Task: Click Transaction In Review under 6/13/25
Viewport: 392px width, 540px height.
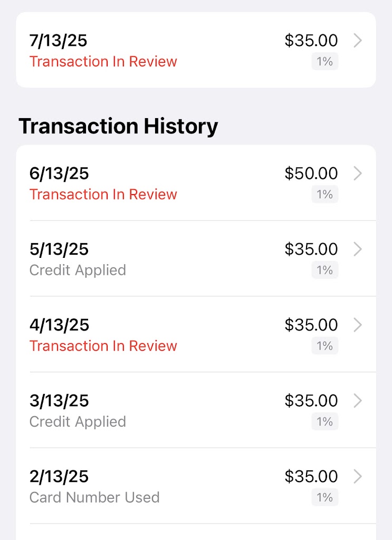Action: pos(103,195)
